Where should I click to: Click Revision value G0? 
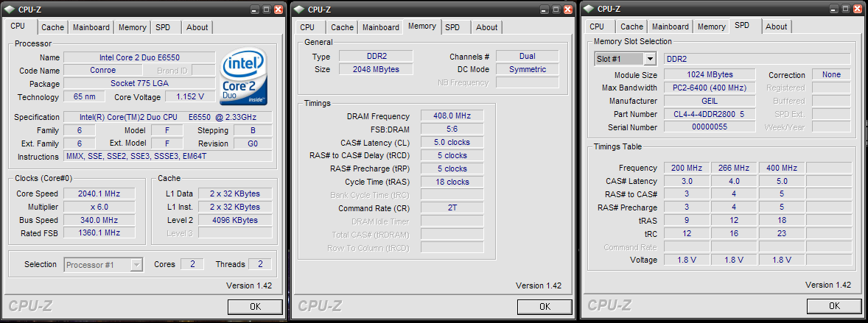coord(253,143)
